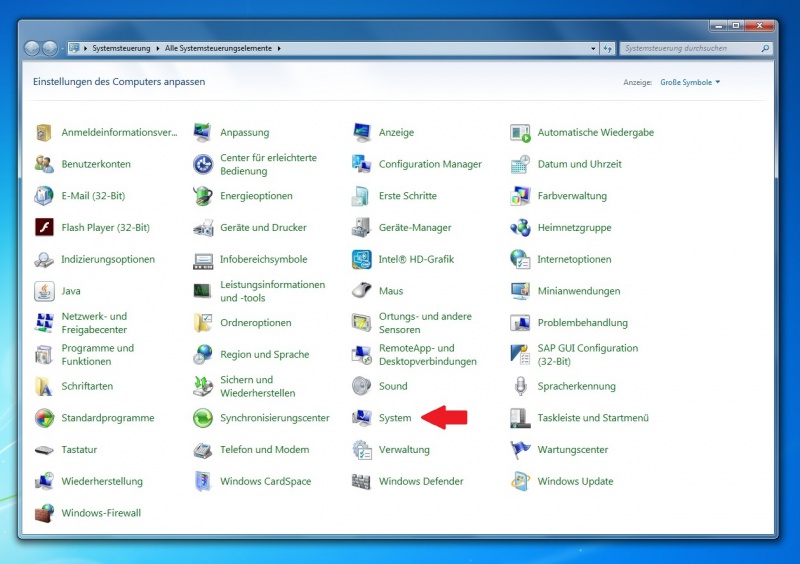Click the Energieoptionen icon
Image resolution: width=800 pixels, height=564 pixels.
pos(203,196)
